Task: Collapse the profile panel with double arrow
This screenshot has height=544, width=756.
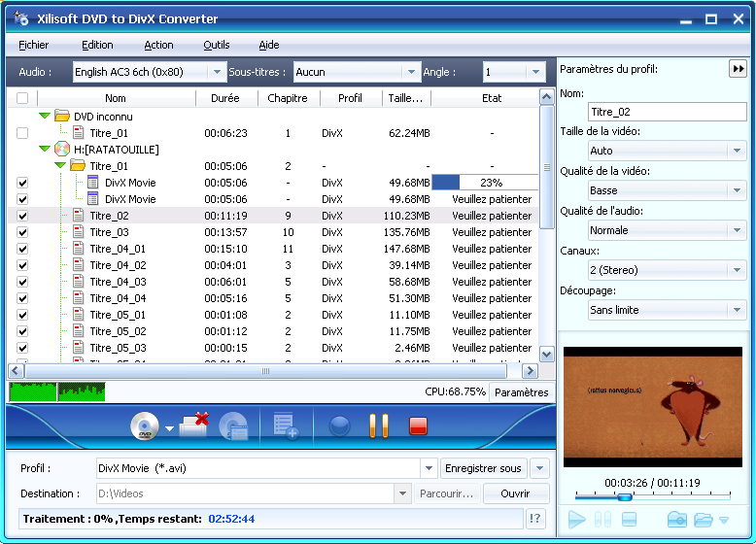Action: coord(738,69)
